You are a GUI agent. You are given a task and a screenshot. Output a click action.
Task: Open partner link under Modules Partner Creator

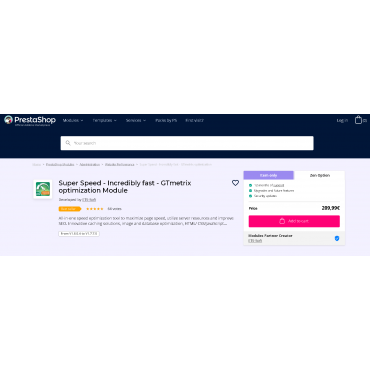pyautogui.click(x=255, y=240)
